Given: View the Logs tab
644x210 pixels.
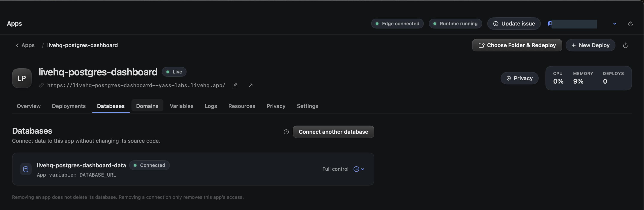Looking at the screenshot, I should 211,106.
